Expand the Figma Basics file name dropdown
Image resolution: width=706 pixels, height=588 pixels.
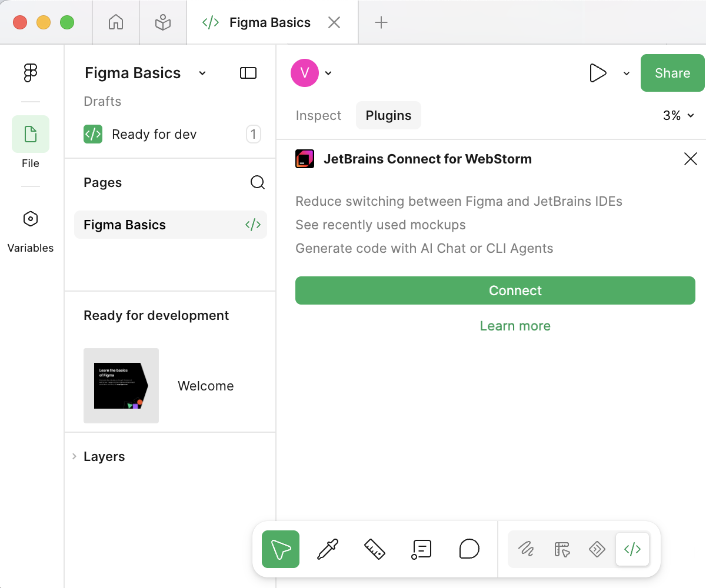click(202, 73)
